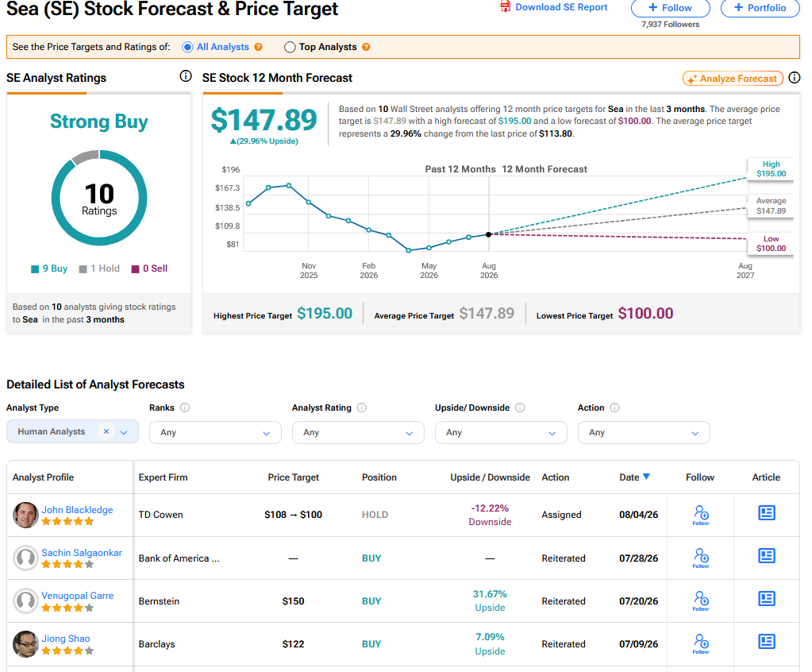
Task: Expand the Ranks dropdown
Action: click(x=215, y=433)
